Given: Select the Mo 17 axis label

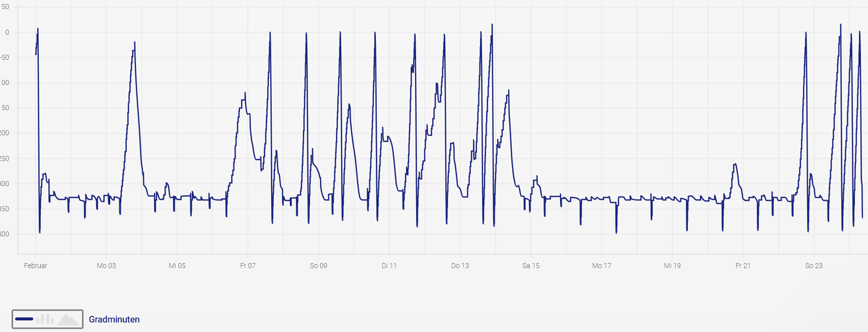Looking at the screenshot, I should [601, 266].
